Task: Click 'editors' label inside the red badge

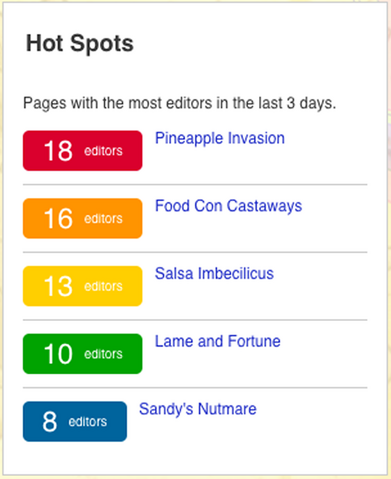Action: point(103,151)
